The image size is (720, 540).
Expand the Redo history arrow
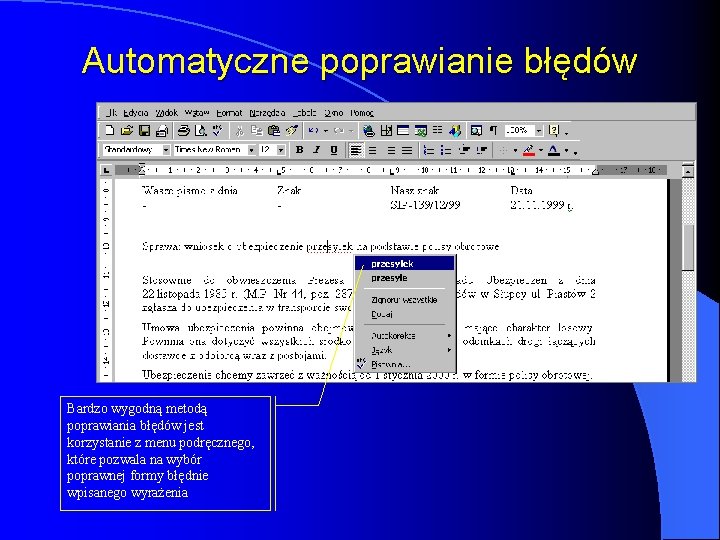[351, 131]
